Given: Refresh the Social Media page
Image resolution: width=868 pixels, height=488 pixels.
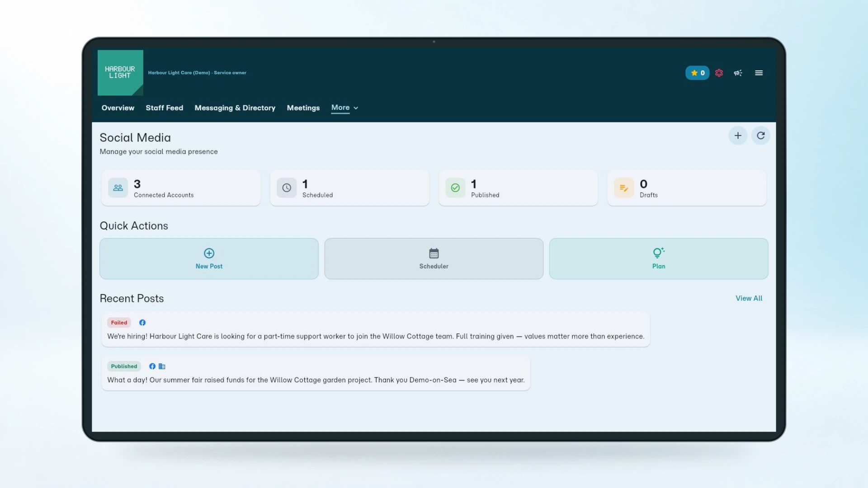Looking at the screenshot, I should coord(761,136).
